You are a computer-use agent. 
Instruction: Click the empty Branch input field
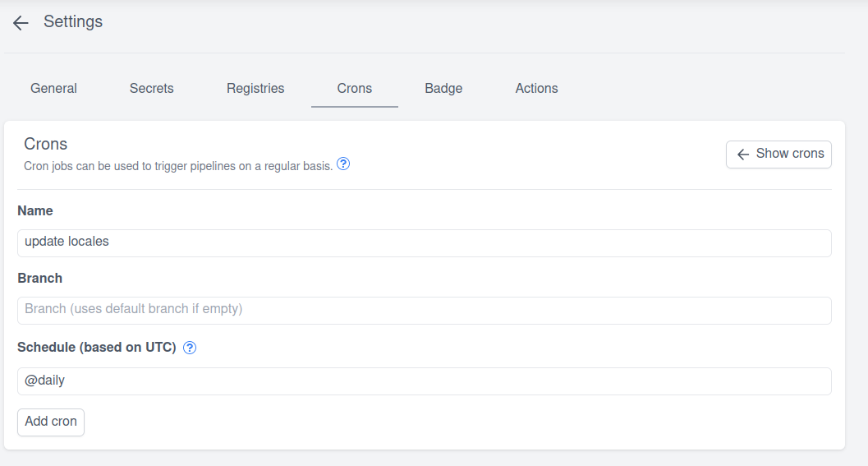point(424,310)
